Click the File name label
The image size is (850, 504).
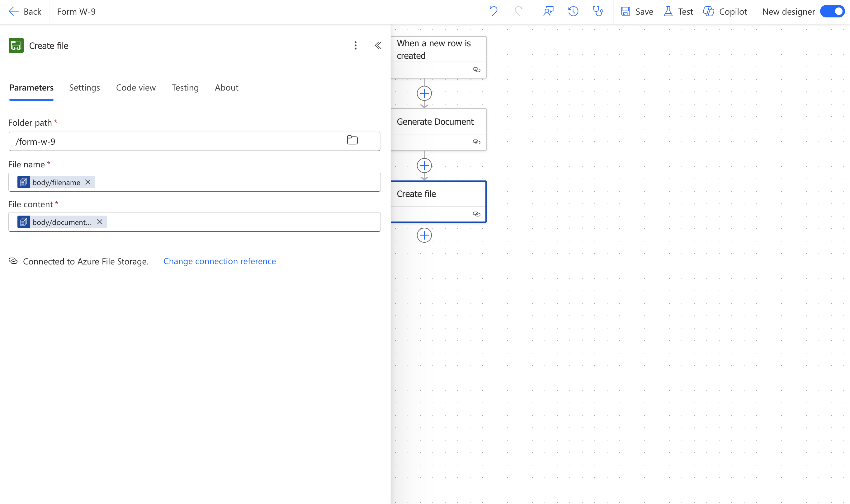pyautogui.click(x=26, y=164)
